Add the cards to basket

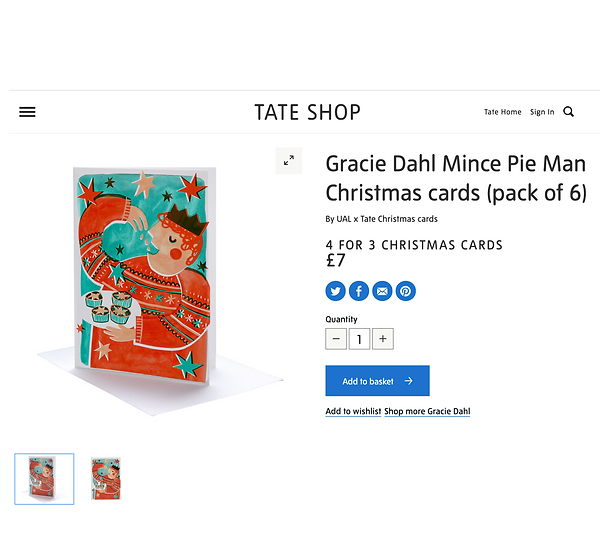click(x=377, y=381)
